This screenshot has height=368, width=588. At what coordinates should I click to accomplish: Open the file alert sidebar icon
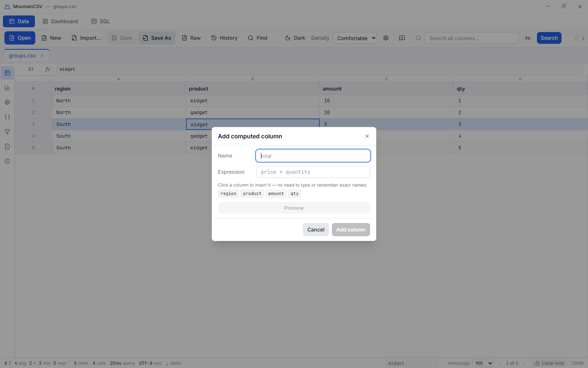(x=7, y=146)
